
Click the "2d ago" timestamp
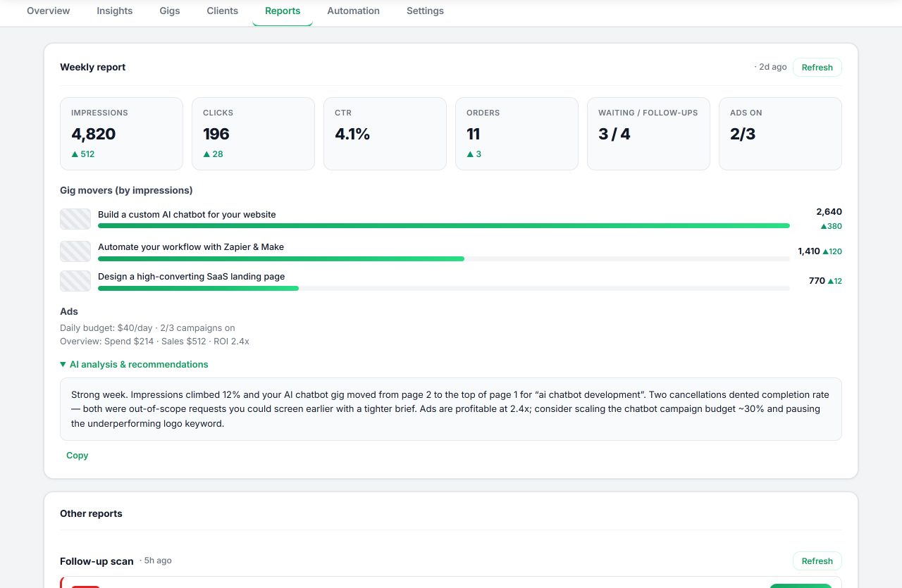pos(770,67)
